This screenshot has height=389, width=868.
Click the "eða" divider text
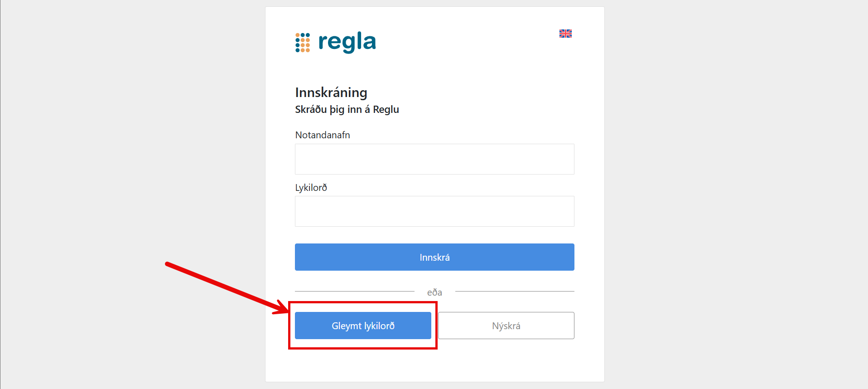[x=434, y=292]
